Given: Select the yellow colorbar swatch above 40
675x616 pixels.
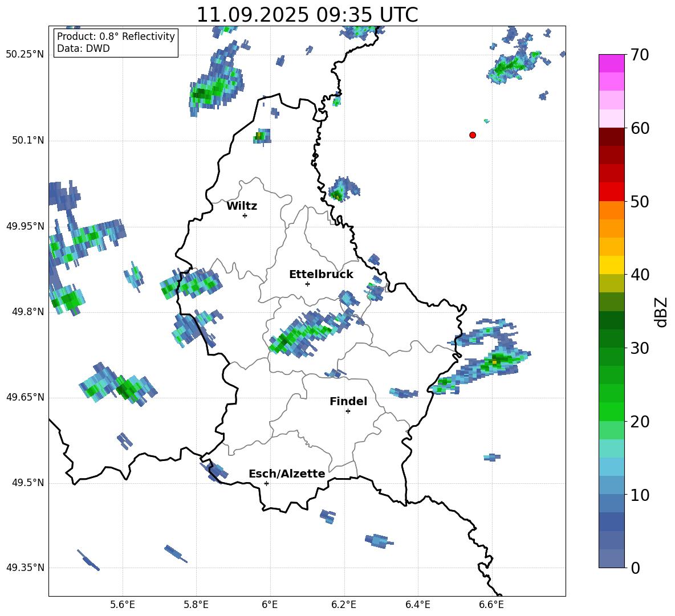Looking at the screenshot, I should pos(612,265).
